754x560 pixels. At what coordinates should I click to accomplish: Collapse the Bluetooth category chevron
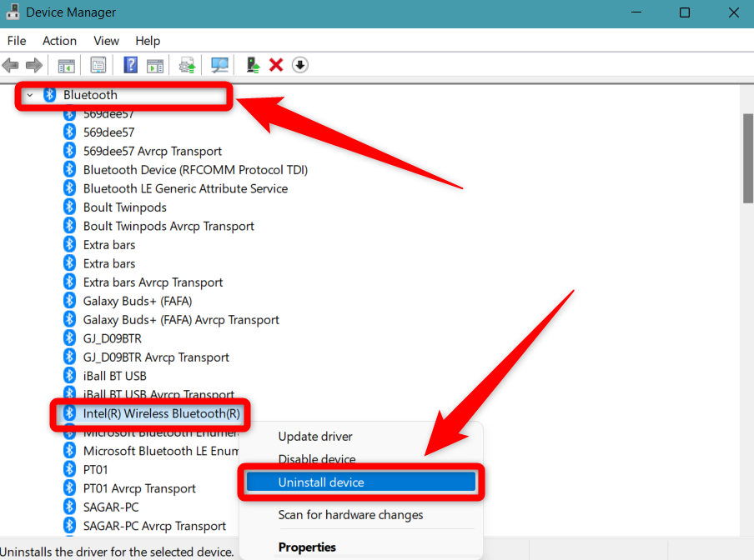click(30, 95)
